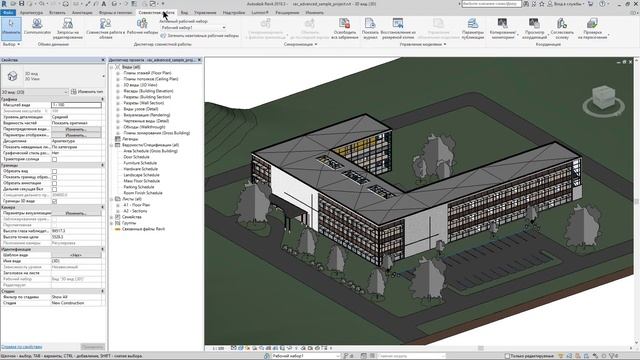Toggle Crop Region Visible checkbox

(54, 178)
